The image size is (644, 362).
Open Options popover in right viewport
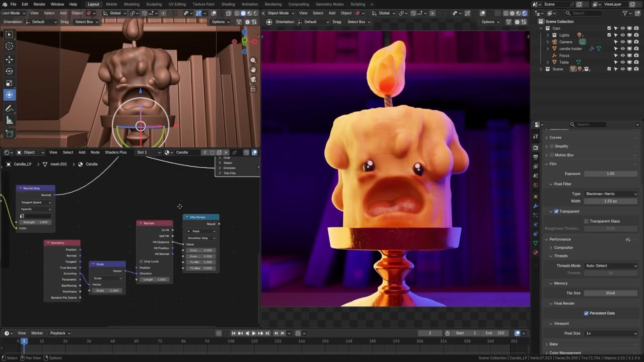pyautogui.click(x=490, y=22)
